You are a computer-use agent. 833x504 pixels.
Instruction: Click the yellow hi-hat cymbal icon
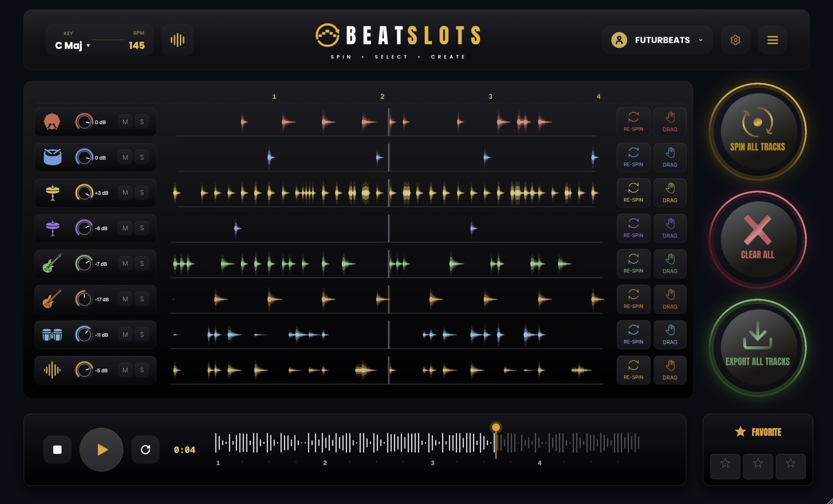(x=52, y=193)
